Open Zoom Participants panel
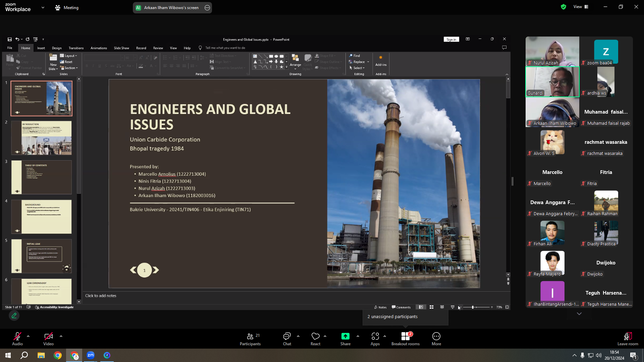Viewport: 644px width, 362px height. pos(250,339)
